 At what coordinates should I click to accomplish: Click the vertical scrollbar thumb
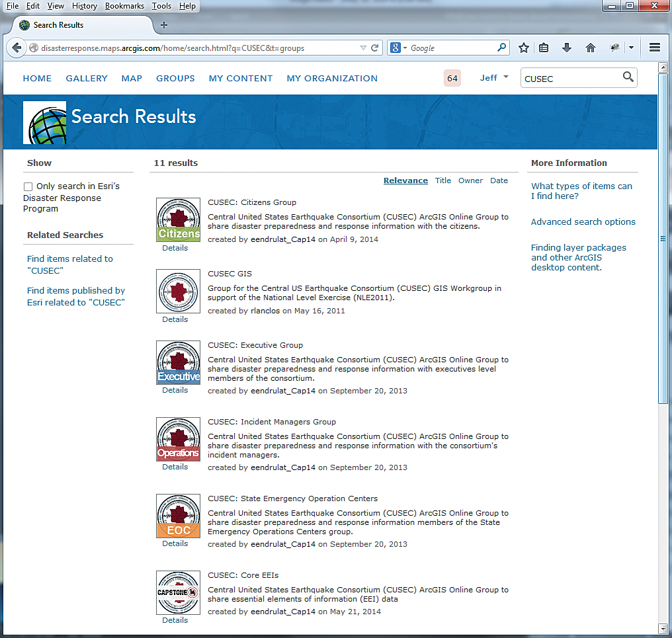[663, 238]
